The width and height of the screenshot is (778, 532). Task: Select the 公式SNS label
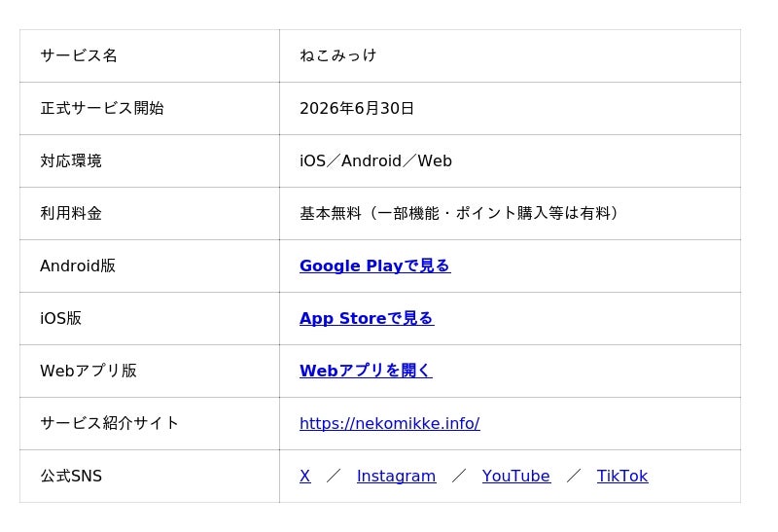pyautogui.click(x=71, y=476)
